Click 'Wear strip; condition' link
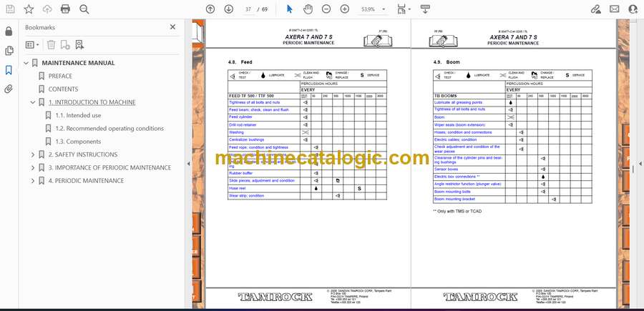The width and height of the screenshot is (644, 311). coord(246,196)
